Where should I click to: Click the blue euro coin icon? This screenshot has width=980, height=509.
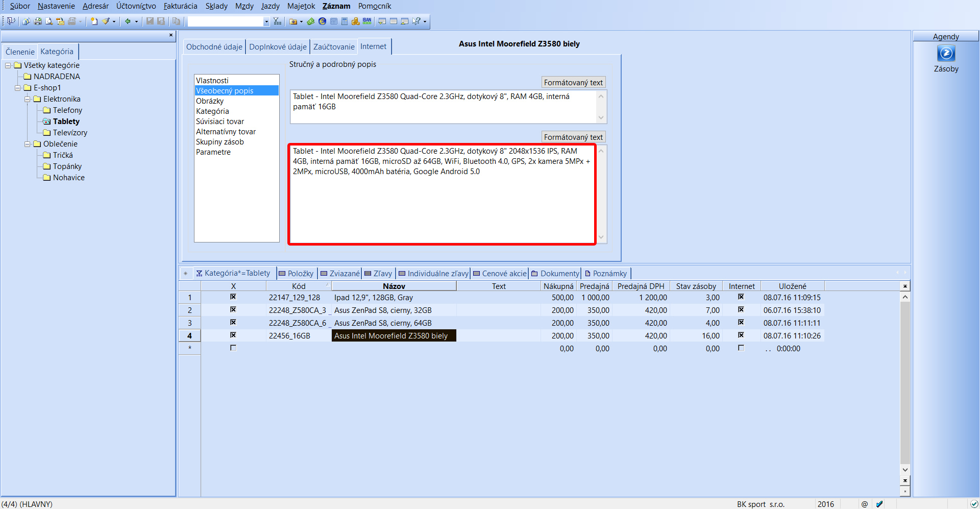tap(322, 21)
